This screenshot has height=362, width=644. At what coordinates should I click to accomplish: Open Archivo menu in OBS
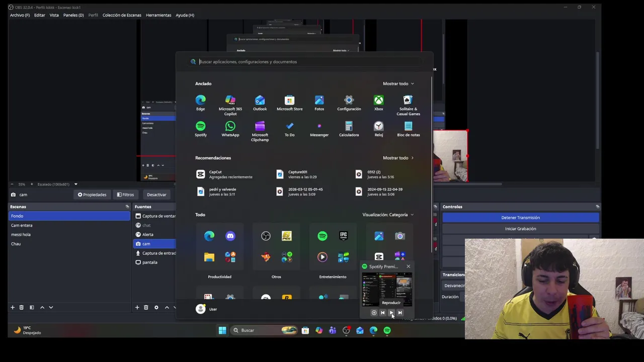[20, 15]
